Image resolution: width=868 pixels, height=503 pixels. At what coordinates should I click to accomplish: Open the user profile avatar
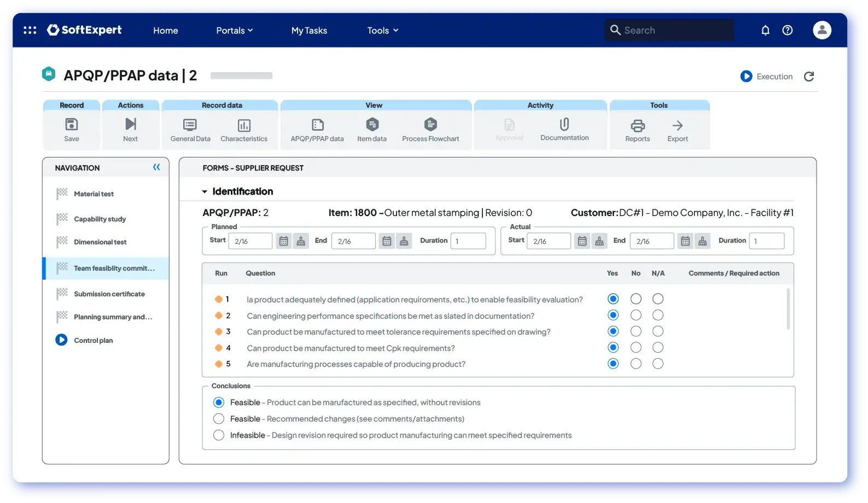822,30
